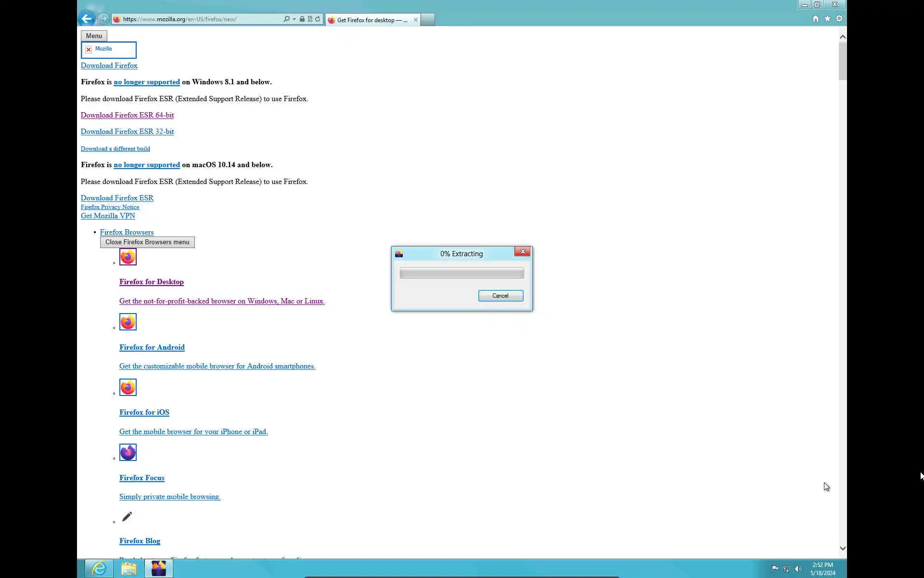Screen dimensions: 924x578
Task: Click the Menu button on page
Action: click(x=94, y=36)
